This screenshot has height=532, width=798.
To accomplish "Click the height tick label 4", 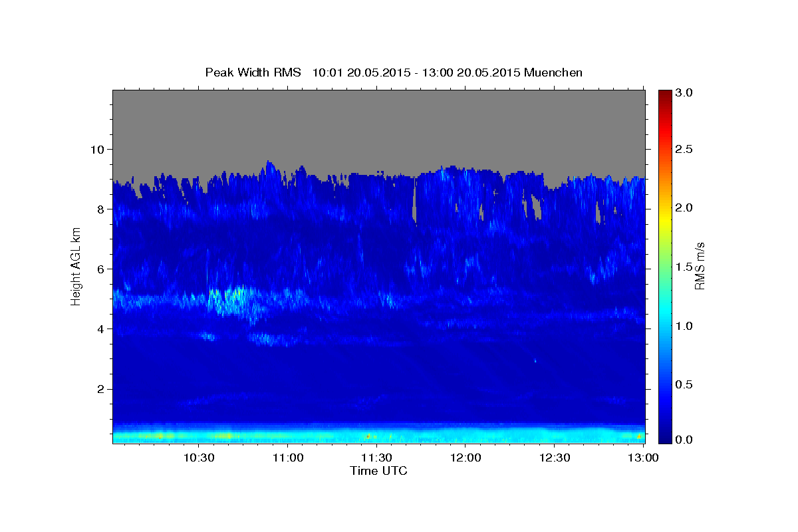I will [102, 329].
